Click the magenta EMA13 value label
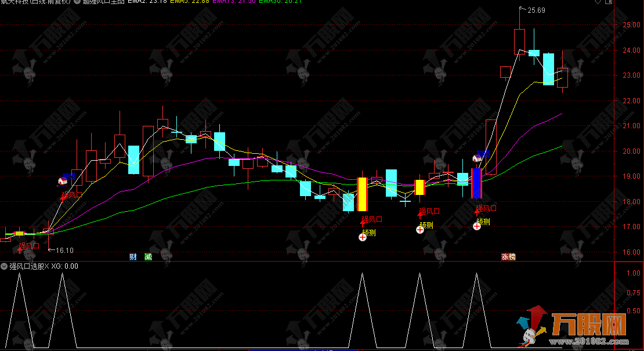644x351 pixels. coord(234,2)
